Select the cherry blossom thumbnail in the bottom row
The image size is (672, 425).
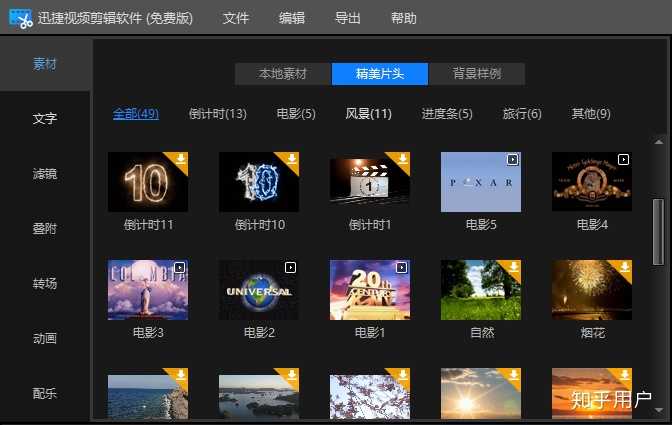pos(370,393)
